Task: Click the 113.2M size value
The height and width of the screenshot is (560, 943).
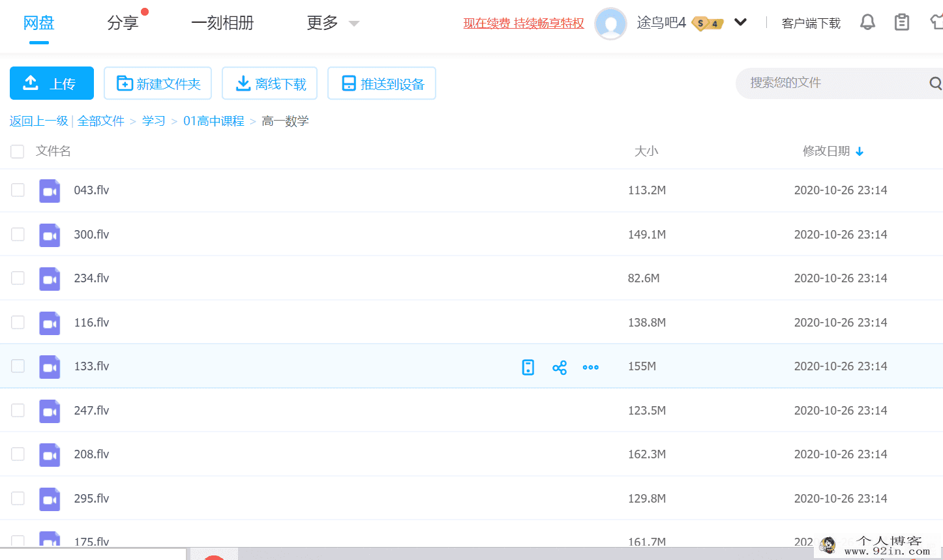Action: (x=647, y=190)
